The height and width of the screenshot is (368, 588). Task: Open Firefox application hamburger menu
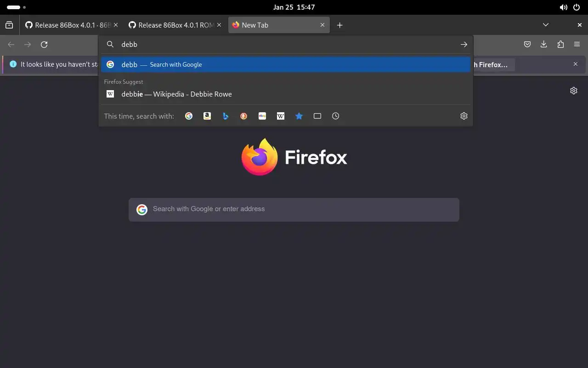(577, 44)
